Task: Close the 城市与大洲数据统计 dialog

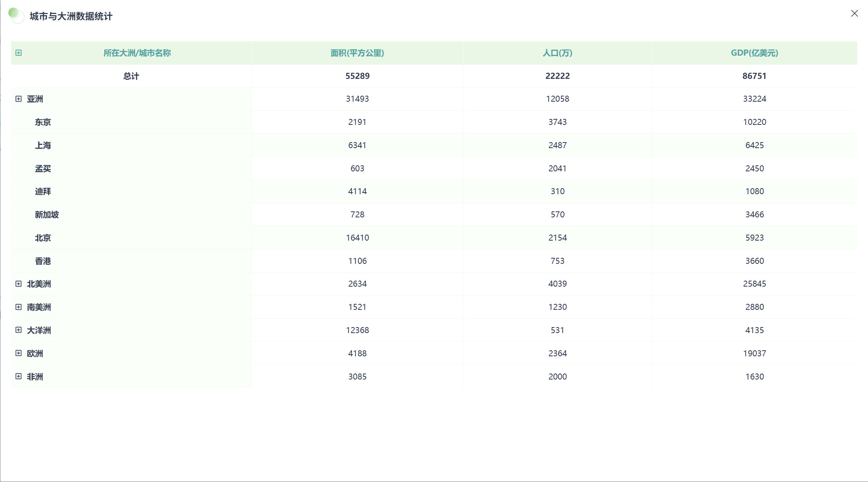Action: click(x=854, y=14)
